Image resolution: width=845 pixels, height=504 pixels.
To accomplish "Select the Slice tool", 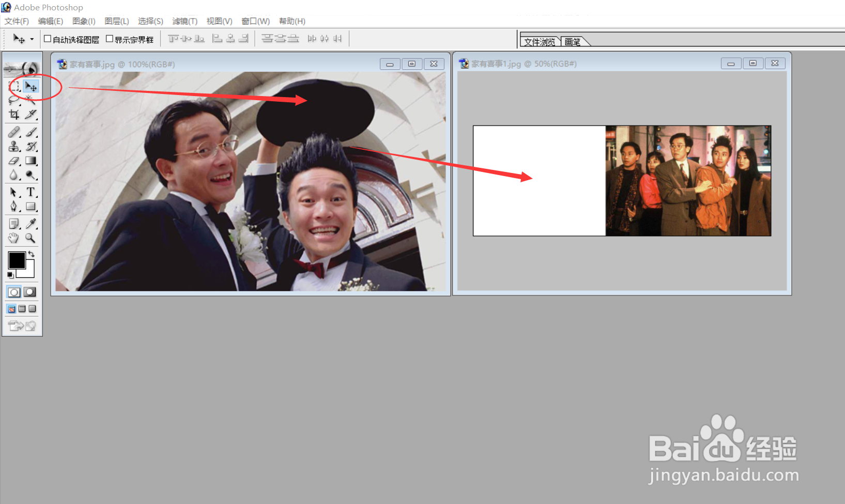I will tap(30, 114).
